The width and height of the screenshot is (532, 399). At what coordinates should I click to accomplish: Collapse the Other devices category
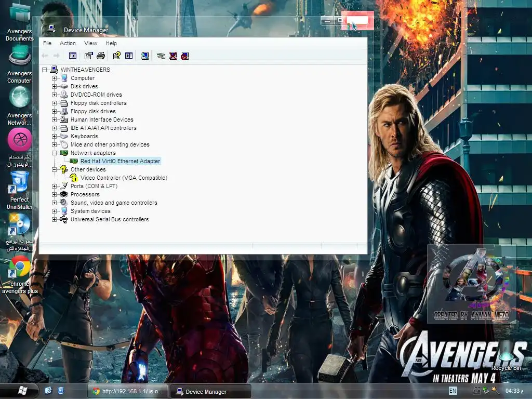click(54, 170)
